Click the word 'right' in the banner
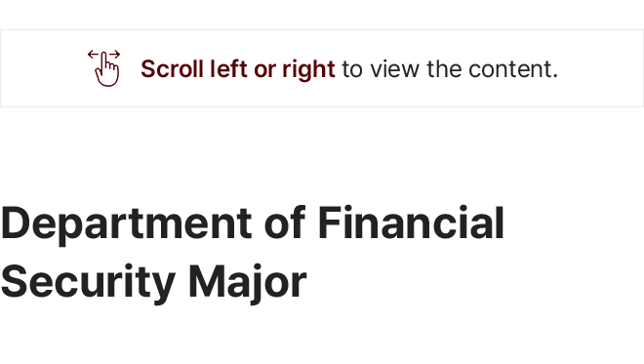 click(308, 69)
